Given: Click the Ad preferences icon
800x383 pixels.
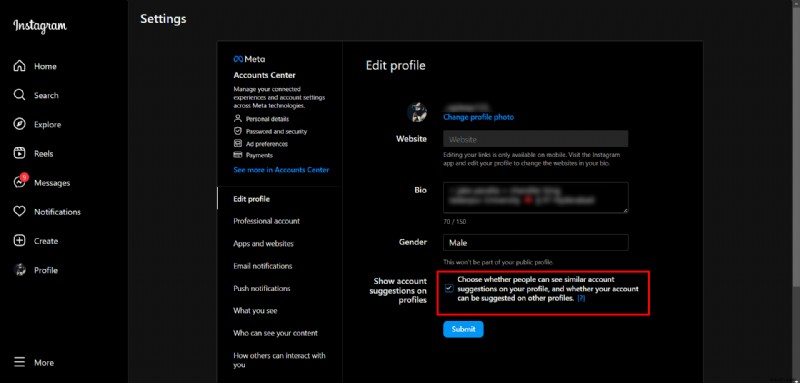Looking at the screenshot, I should (x=237, y=143).
